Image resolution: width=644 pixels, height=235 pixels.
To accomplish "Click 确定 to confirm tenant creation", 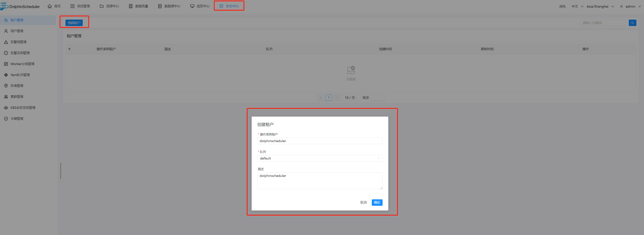I will tap(377, 202).
